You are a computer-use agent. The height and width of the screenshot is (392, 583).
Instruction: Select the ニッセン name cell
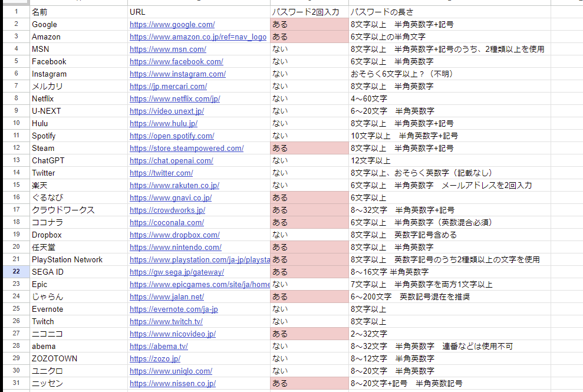78,383
